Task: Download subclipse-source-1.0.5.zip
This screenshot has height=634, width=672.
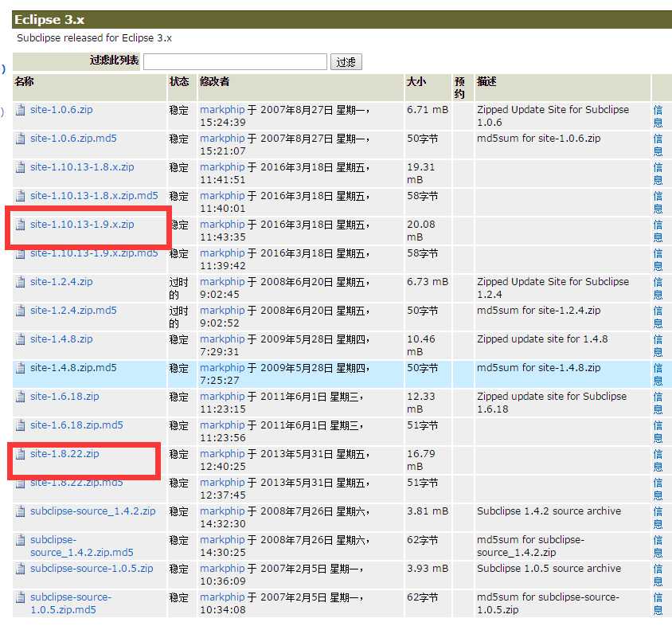Action: click(92, 569)
